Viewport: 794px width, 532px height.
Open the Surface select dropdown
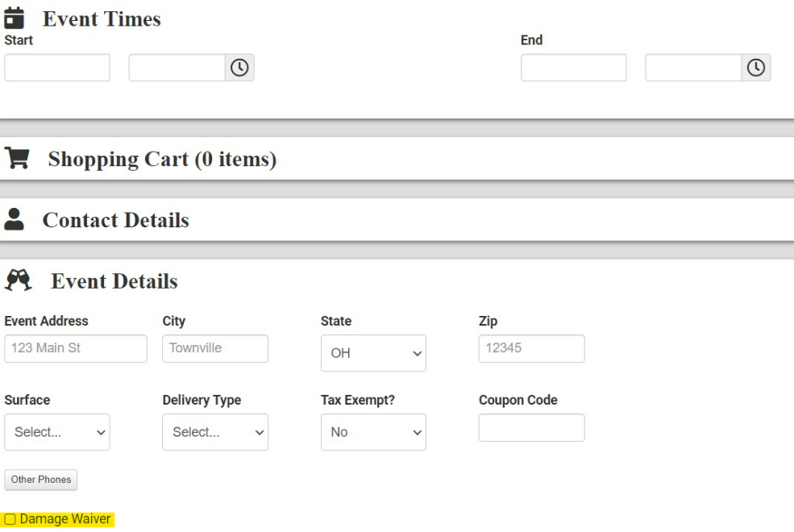57,432
